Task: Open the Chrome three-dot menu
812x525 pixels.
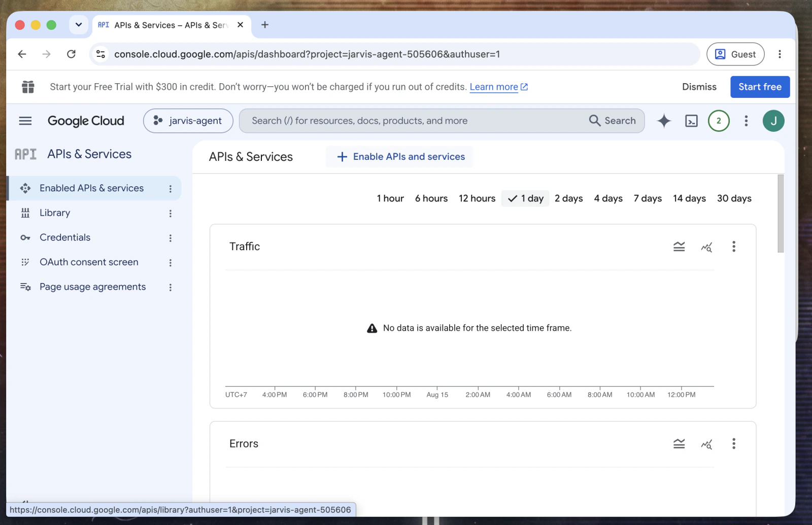Action: [x=780, y=54]
